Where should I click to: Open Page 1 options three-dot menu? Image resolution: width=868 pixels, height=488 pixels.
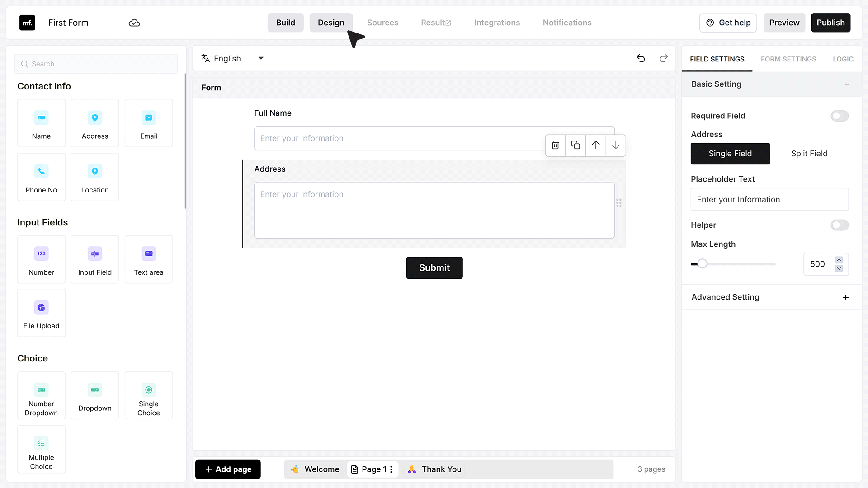pyautogui.click(x=391, y=469)
